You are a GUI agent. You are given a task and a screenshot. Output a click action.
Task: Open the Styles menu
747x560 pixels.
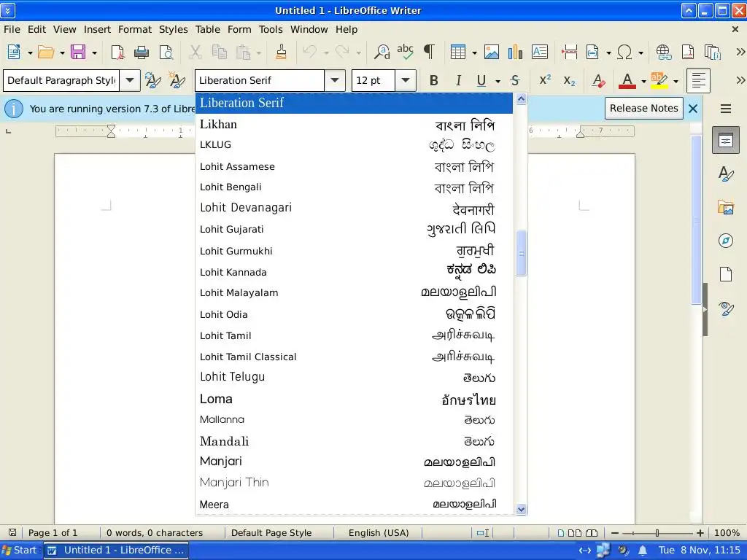coord(174,29)
